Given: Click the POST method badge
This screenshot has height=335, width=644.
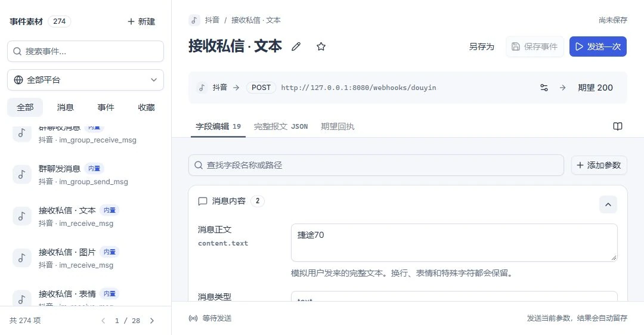Looking at the screenshot, I should [x=261, y=88].
